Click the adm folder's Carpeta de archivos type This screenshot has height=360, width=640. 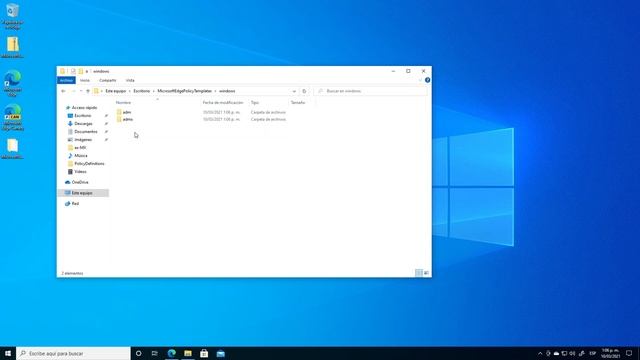pos(268,112)
